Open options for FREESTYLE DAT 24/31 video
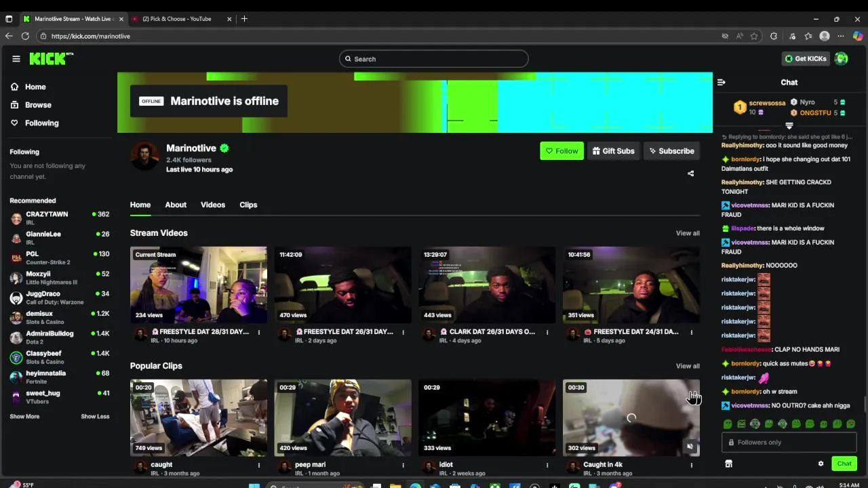Viewport: 868px width, 488px height. tap(691, 332)
